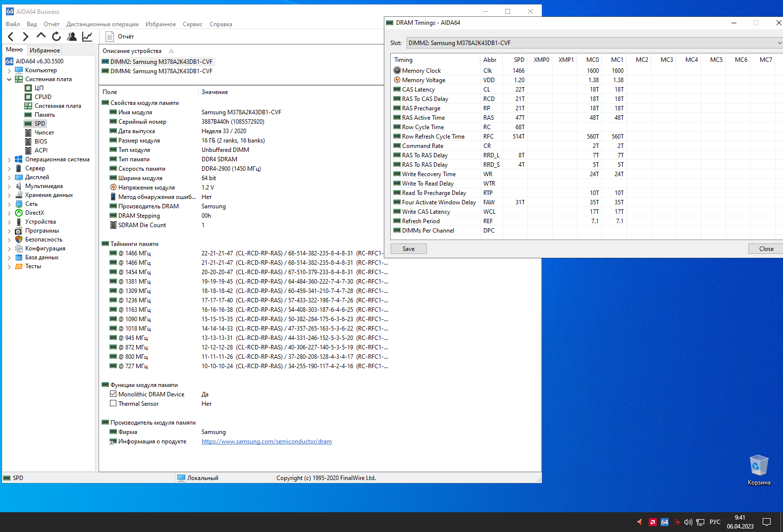Select the SPD node in the tree

[40, 124]
